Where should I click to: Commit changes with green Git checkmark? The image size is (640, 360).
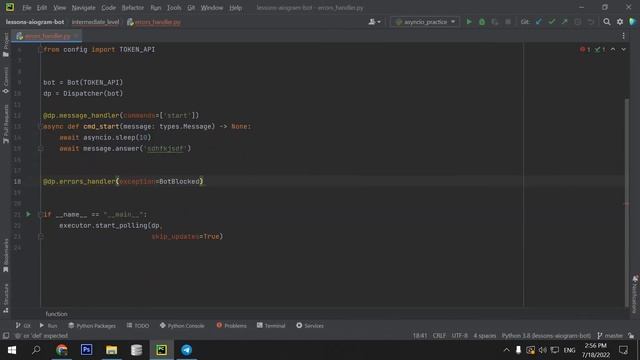coord(552,22)
